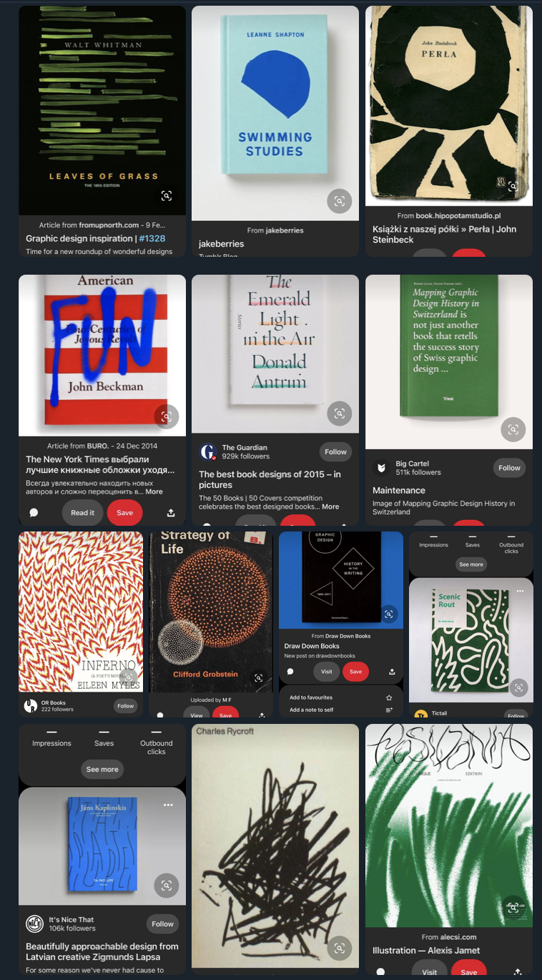
Task: Open three-dot options on Scenic Rout pin
Action: pos(520,591)
